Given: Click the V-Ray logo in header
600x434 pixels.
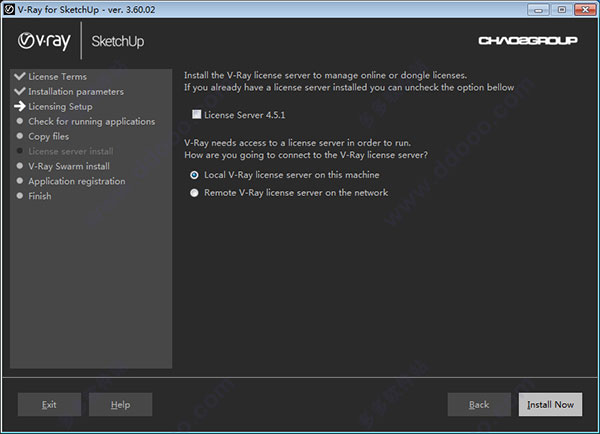Looking at the screenshot, I should click(x=44, y=41).
